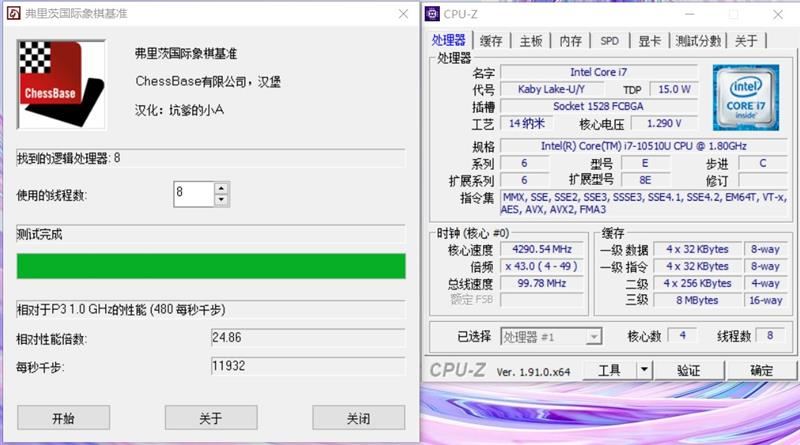
Task: Click the 工具 button in CPU-Z
Action: point(609,370)
